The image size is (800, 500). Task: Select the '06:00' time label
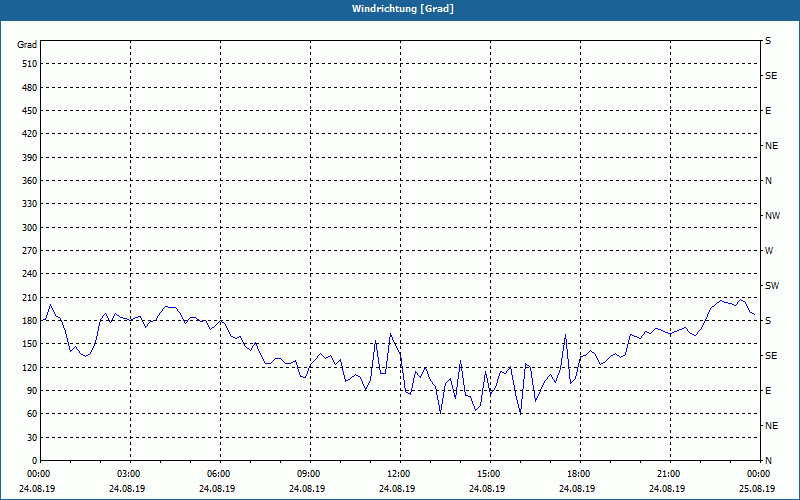(220, 474)
